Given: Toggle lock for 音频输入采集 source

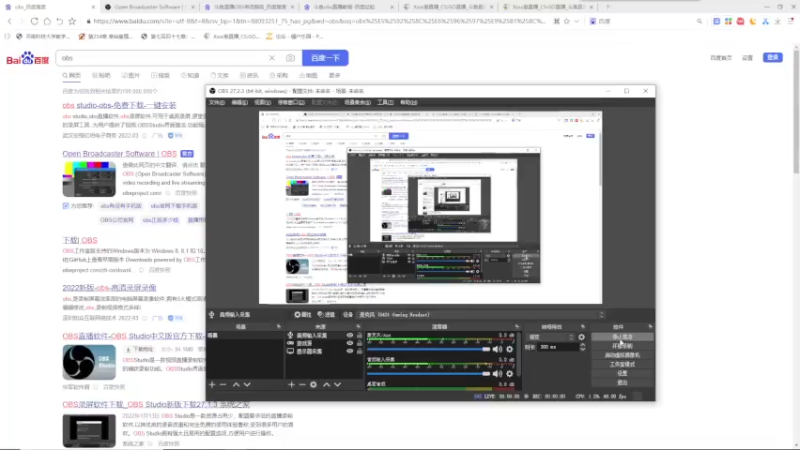Looking at the screenshot, I should [359, 335].
